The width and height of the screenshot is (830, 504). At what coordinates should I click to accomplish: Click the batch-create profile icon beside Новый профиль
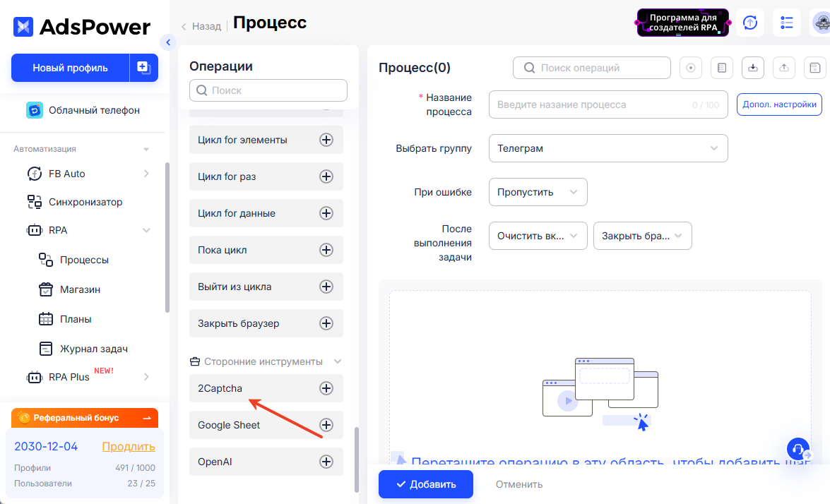point(143,68)
